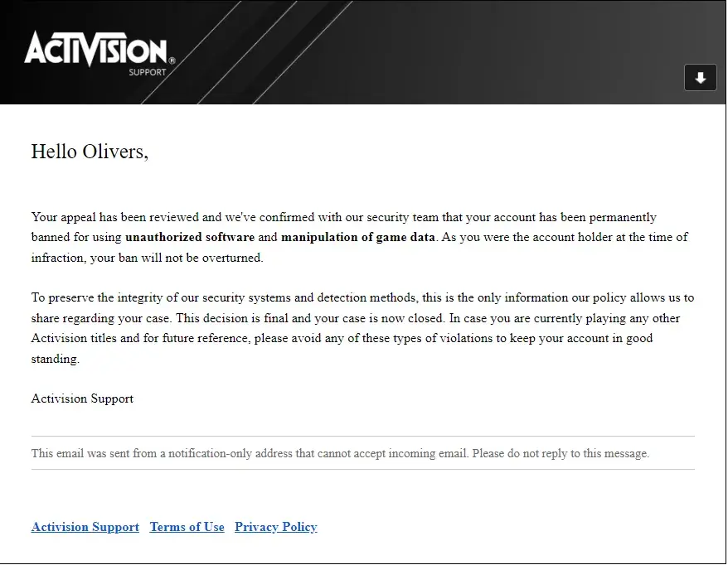
Task: Click the download arrow button
Action: pyautogui.click(x=700, y=78)
